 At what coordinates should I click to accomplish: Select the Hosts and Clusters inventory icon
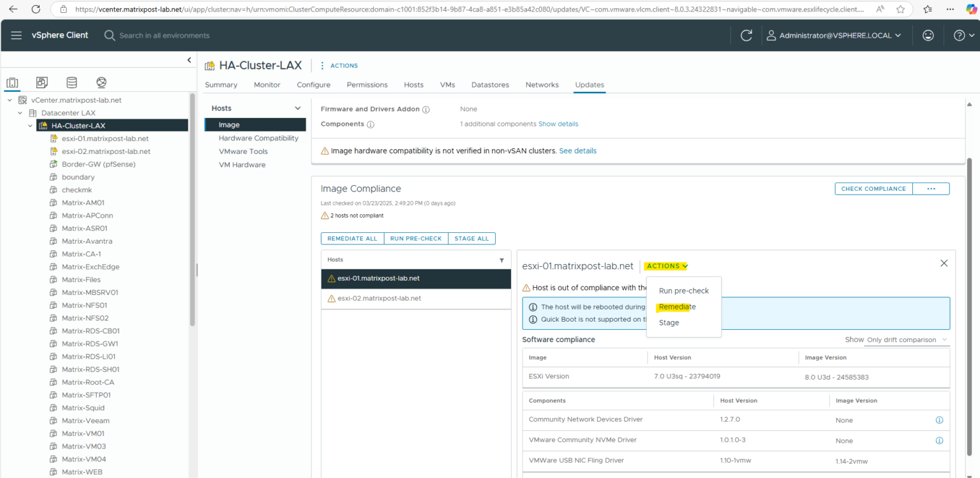tap(12, 82)
